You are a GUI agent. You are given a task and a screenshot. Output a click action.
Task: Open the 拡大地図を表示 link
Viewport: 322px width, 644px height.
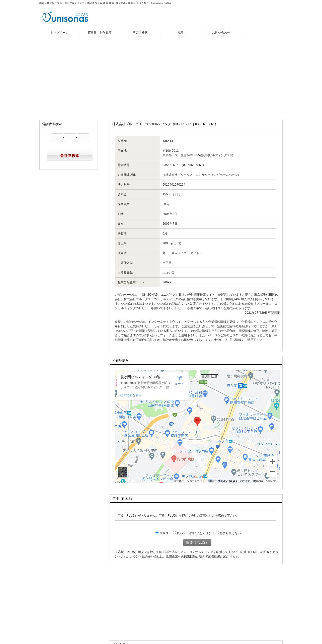(x=131, y=395)
